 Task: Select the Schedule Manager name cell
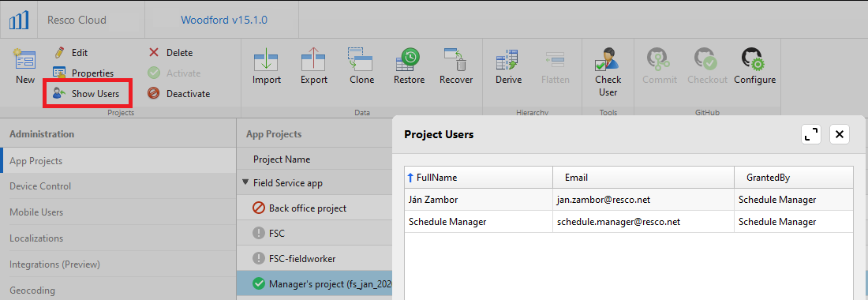[478, 221]
